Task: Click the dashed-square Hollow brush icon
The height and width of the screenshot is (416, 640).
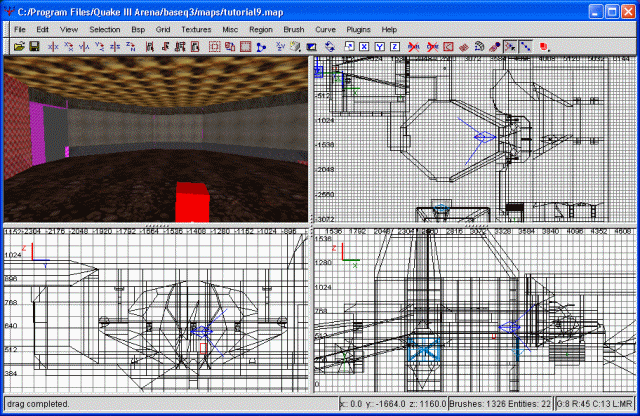Action: [x=214, y=47]
